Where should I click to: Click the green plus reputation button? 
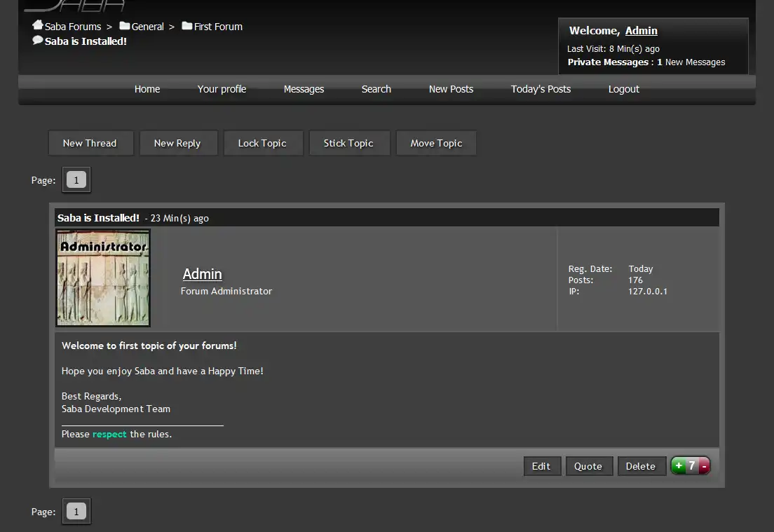point(679,465)
